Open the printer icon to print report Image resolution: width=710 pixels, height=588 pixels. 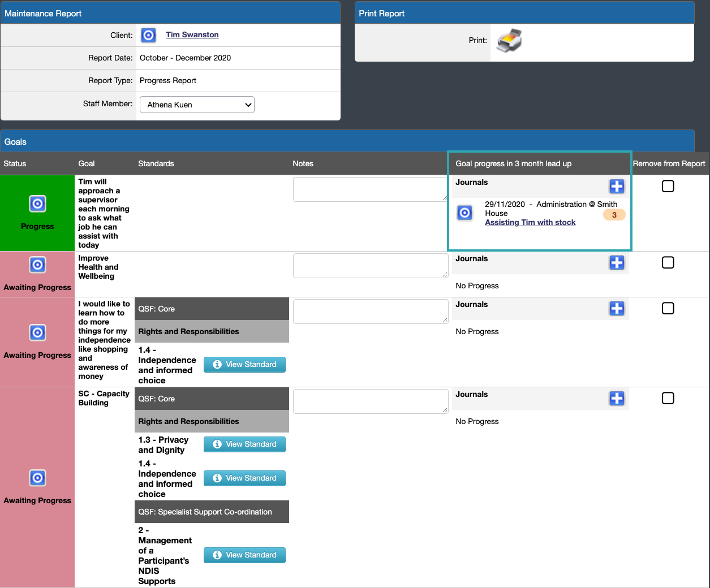pyautogui.click(x=508, y=40)
